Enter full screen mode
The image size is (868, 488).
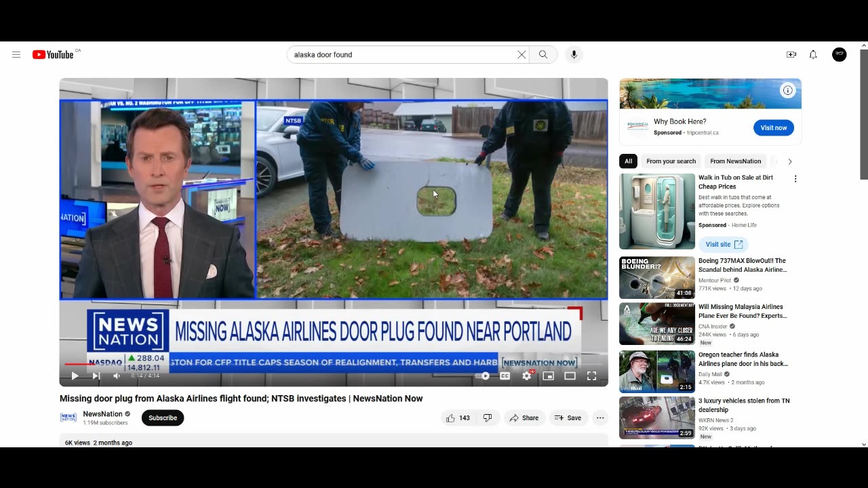(x=591, y=375)
